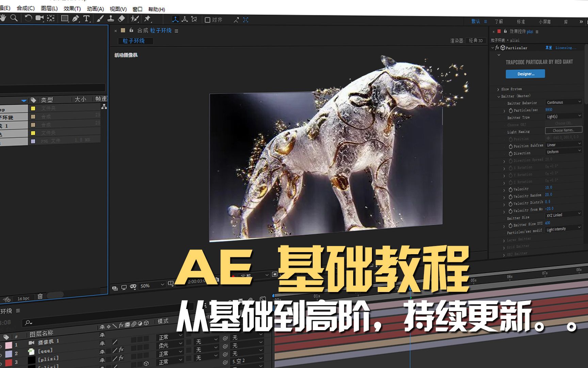Open the 50% magnification dropdown
The width and height of the screenshot is (588, 368).
[152, 286]
